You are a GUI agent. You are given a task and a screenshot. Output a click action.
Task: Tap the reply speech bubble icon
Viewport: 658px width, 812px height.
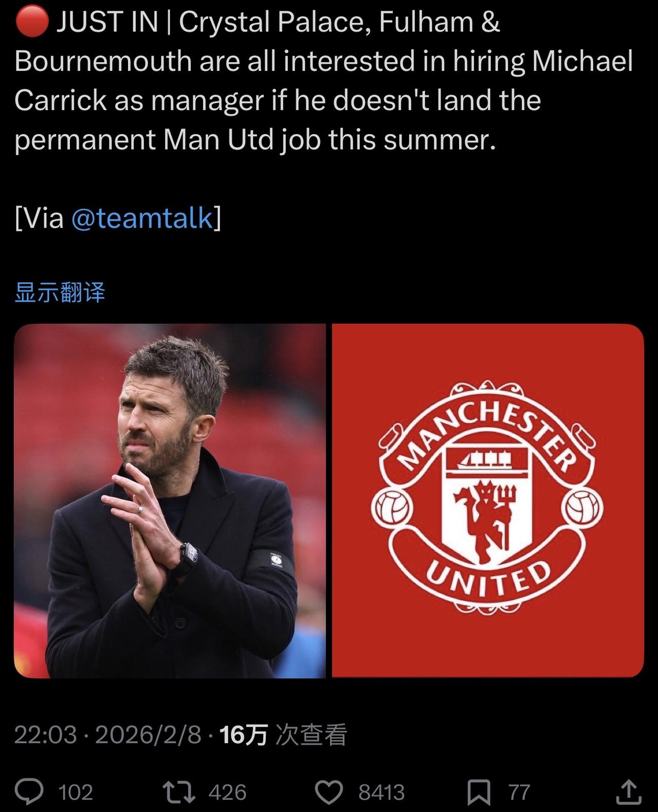coord(29,792)
